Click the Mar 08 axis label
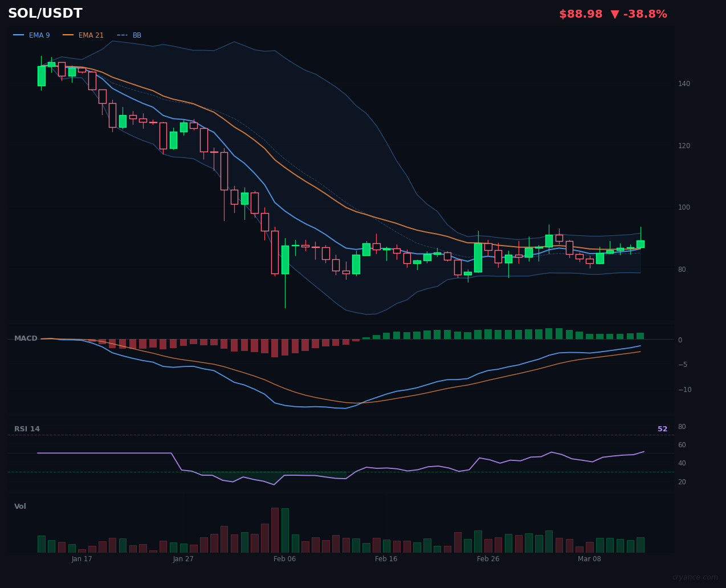 [x=589, y=559]
